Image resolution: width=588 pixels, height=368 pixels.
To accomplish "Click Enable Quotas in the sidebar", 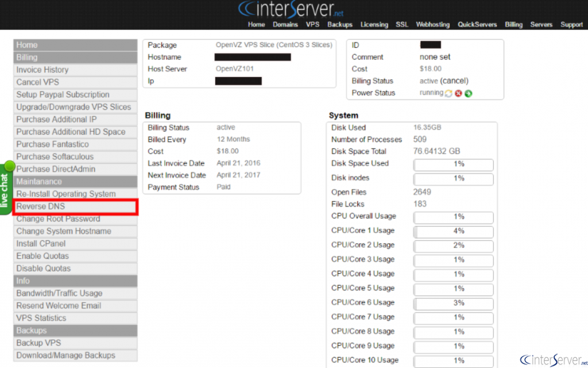I will coord(75,256).
